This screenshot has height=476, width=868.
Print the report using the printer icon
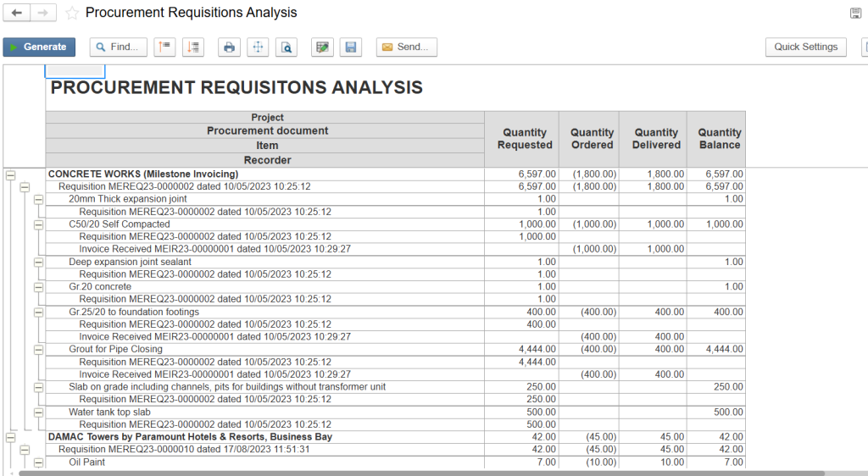click(229, 47)
